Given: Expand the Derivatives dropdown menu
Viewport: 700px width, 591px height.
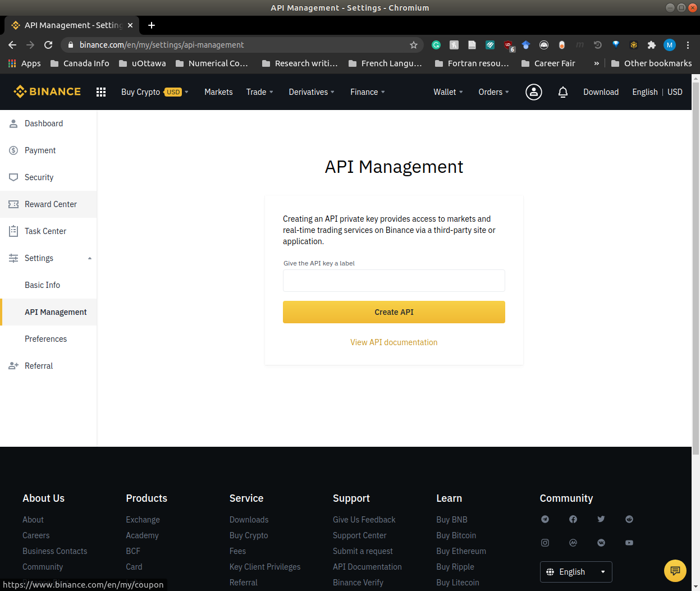Looking at the screenshot, I should [x=312, y=92].
